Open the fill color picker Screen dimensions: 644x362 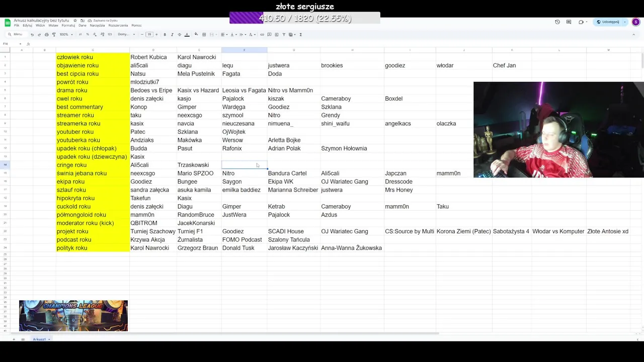196,34
